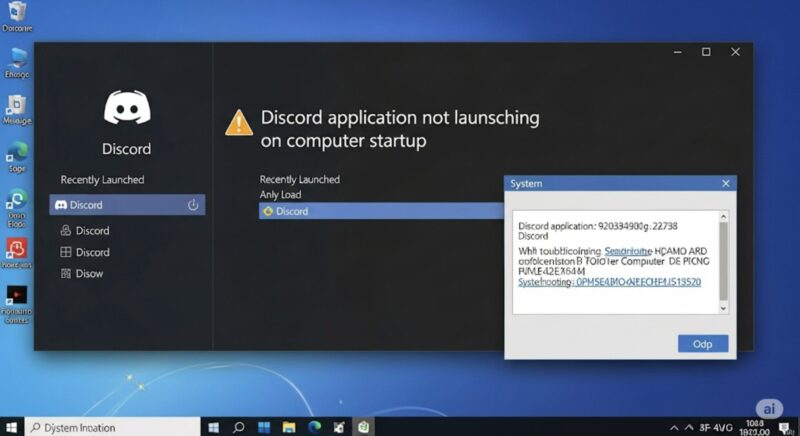The height and width of the screenshot is (436, 800).
Task: Click the white Windows logo beside the search box
Action: [213, 427]
